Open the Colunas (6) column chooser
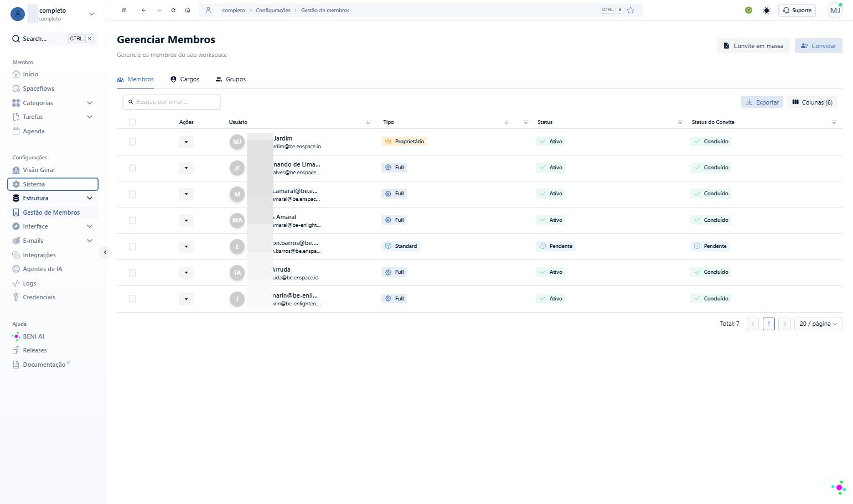853x504 pixels. 812,102
